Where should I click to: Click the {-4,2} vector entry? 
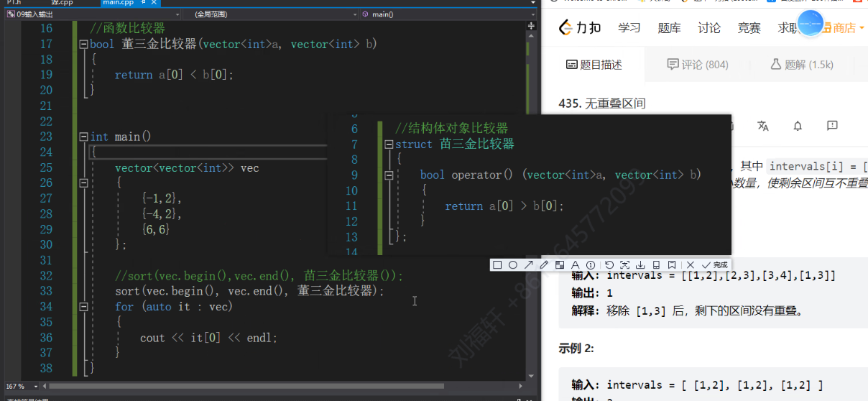(162, 214)
